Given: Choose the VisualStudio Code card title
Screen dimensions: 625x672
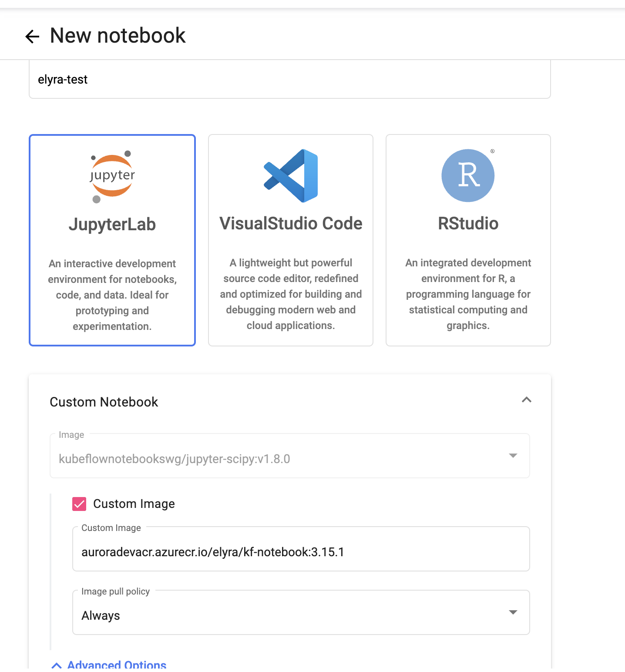Looking at the screenshot, I should point(291,224).
